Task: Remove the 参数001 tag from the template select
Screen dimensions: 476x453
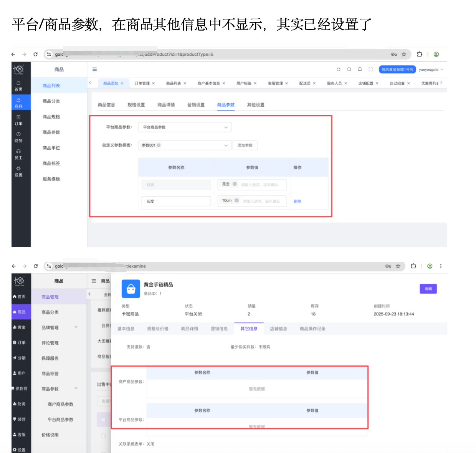Action: coord(159,145)
